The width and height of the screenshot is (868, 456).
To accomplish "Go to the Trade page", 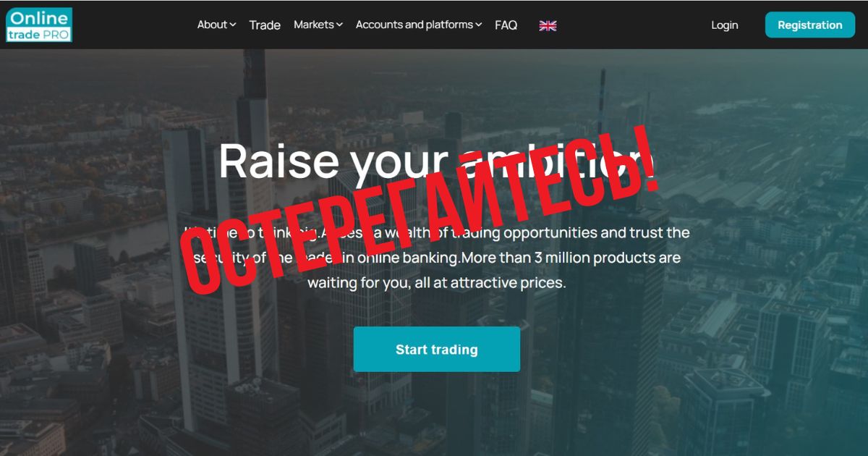I will point(265,25).
